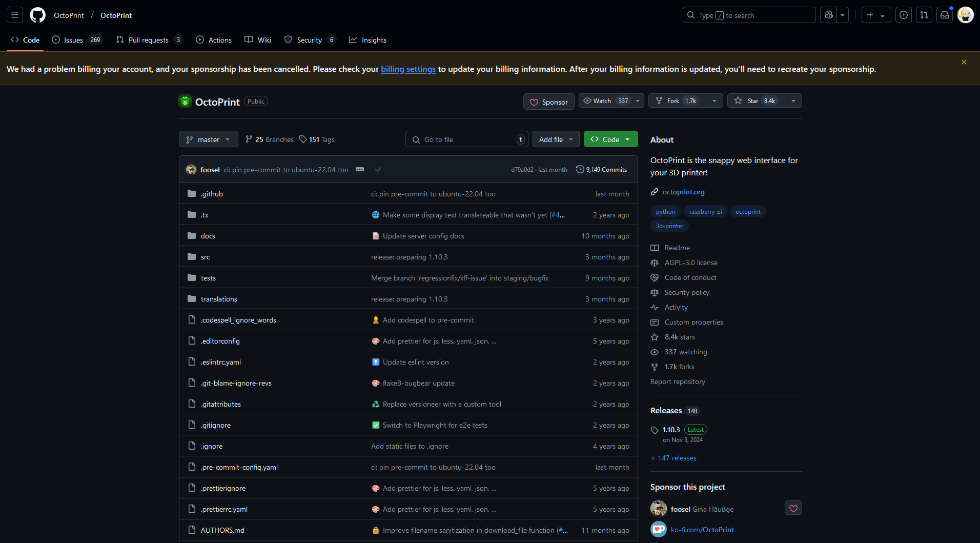
Task: Open the 9,149 Commits history
Action: (602, 170)
